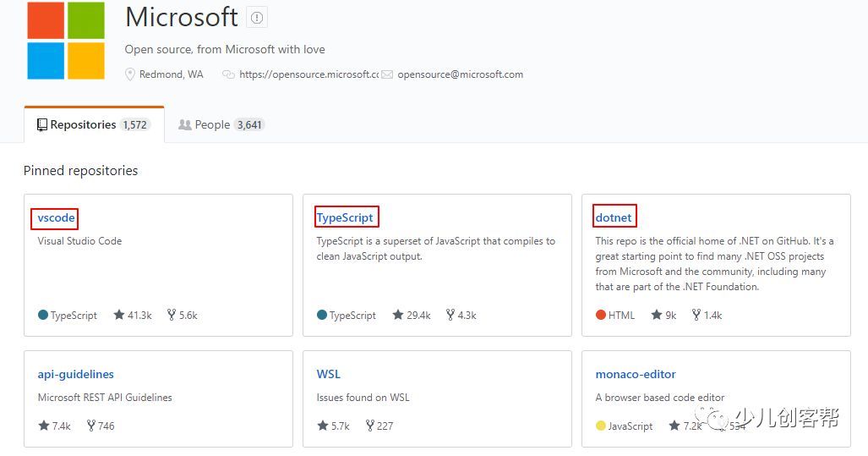Click the 1.4k fork count on dotnet
This screenshot has height=456, width=868.
[x=713, y=316]
